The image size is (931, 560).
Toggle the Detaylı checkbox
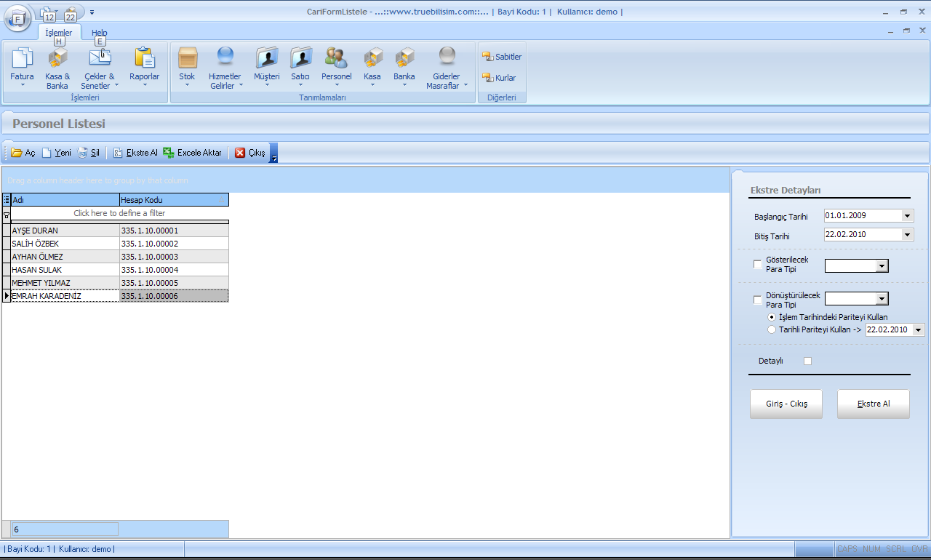click(807, 361)
